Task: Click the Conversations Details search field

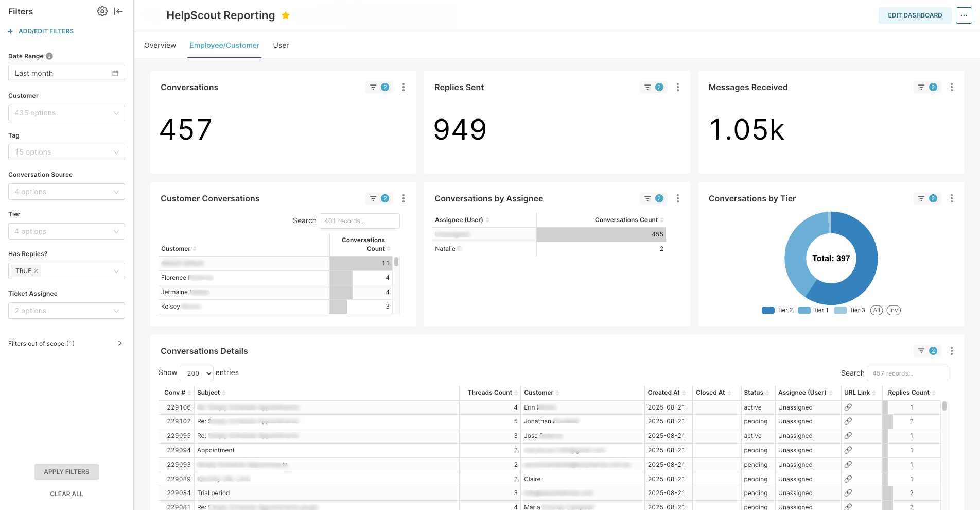Action: tap(907, 373)
